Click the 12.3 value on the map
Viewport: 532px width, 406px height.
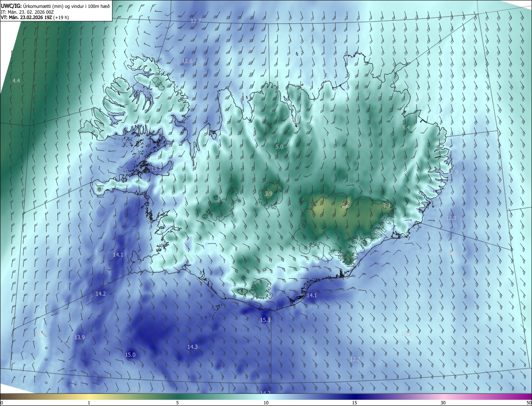(451, 218)
